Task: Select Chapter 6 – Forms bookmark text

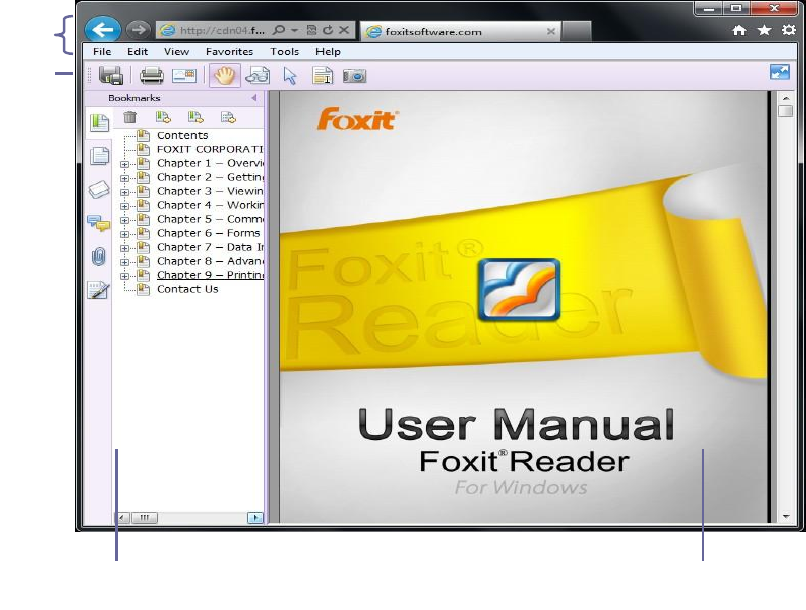Action: 209,233
